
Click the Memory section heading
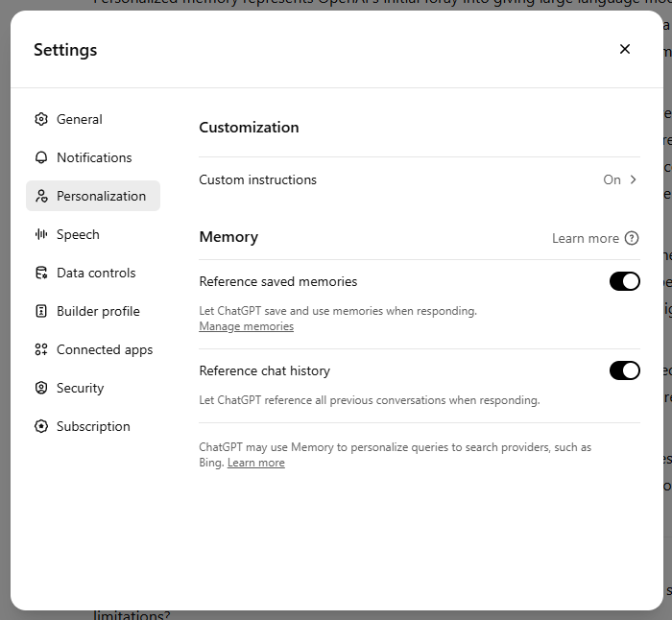pos(228,237)
